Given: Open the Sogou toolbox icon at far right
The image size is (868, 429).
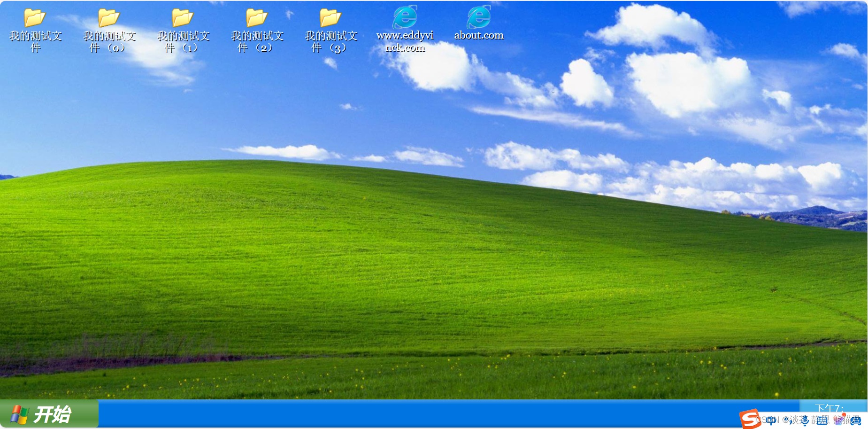Looking at the screenshot, I should pos(856,421).
